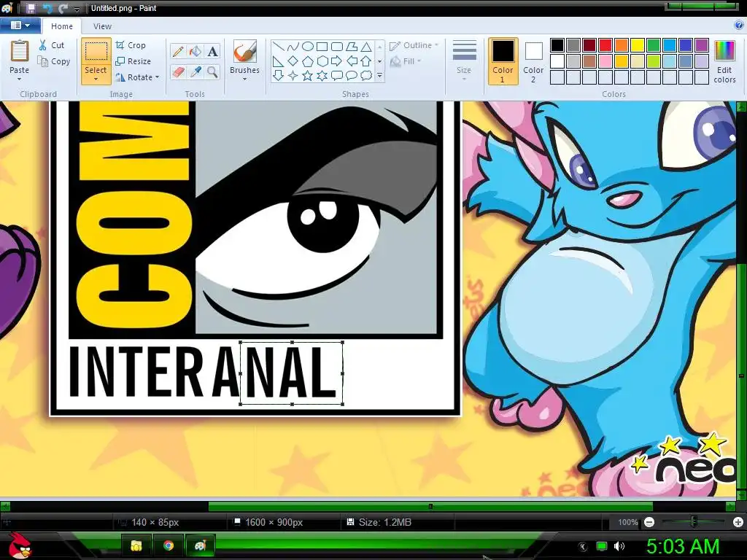Choose the Oval shape
Image resolution: width=747 pixels, height=560 pixels.
point(308,46)
